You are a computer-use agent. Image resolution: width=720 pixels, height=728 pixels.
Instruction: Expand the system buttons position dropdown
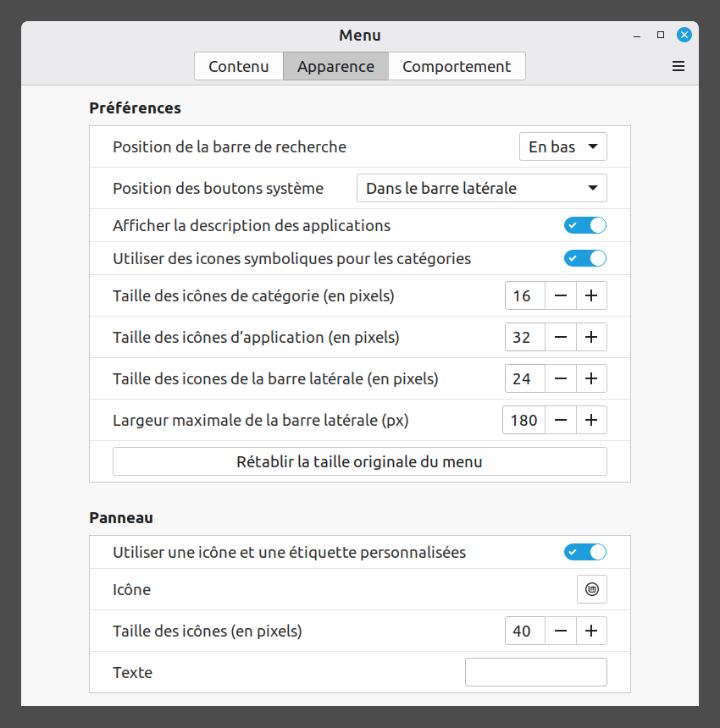481,188
